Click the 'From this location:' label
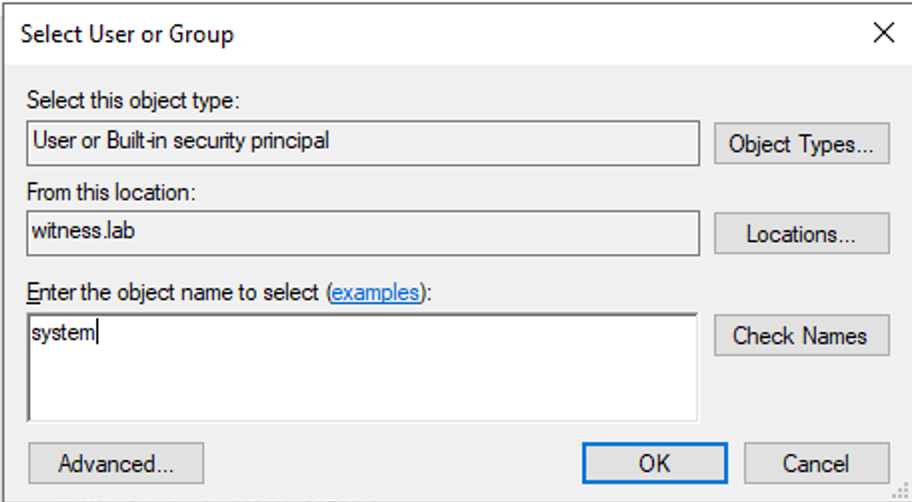Viewport: 912px width, 502px height. pyautogui.click(x=111, y=192)
